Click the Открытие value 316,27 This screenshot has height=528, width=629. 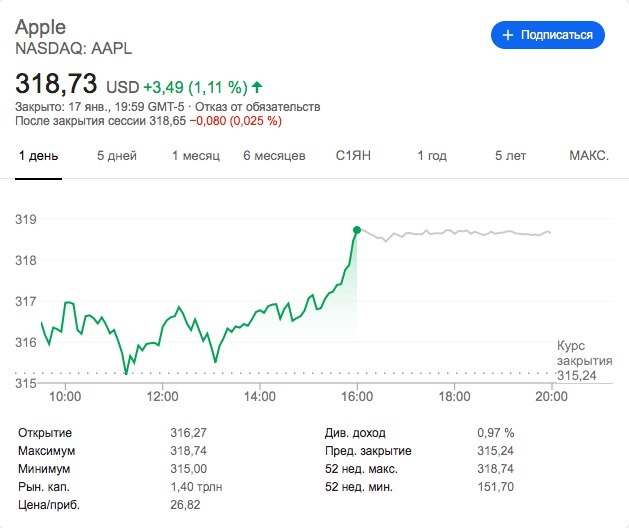click(189, 433)
